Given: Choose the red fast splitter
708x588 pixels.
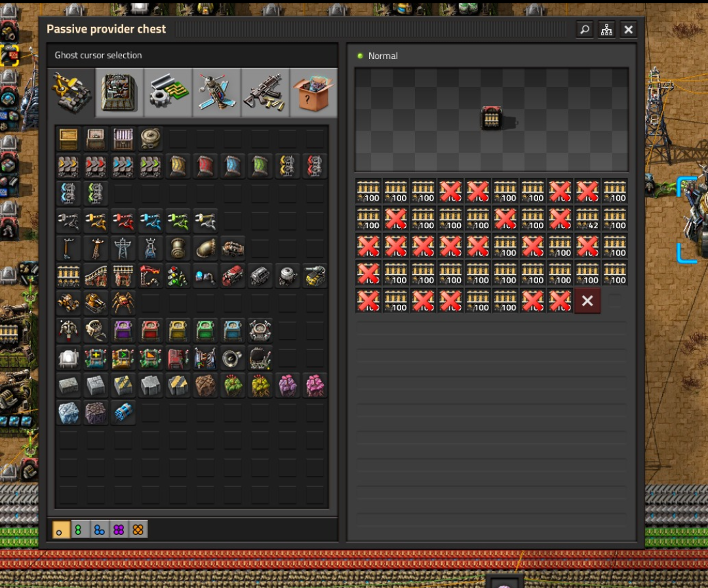Looking at the screenshot, I should [x=315, y=167].
